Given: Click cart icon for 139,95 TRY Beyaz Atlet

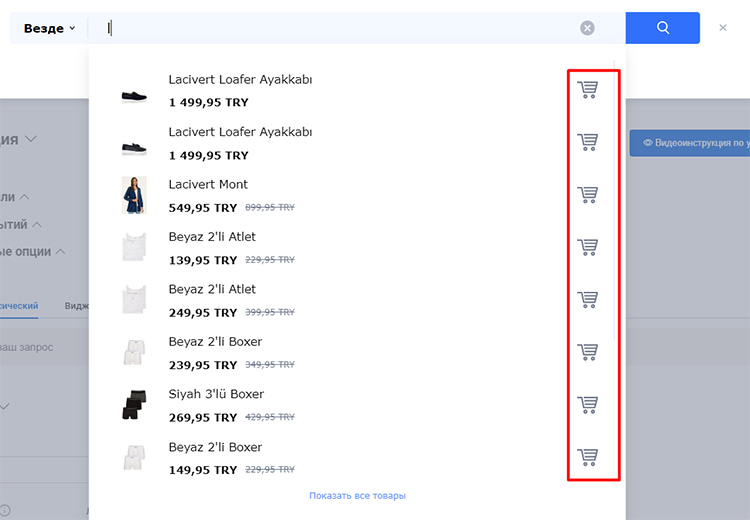Looking at the screenshot, I should (x=588, y=247).
